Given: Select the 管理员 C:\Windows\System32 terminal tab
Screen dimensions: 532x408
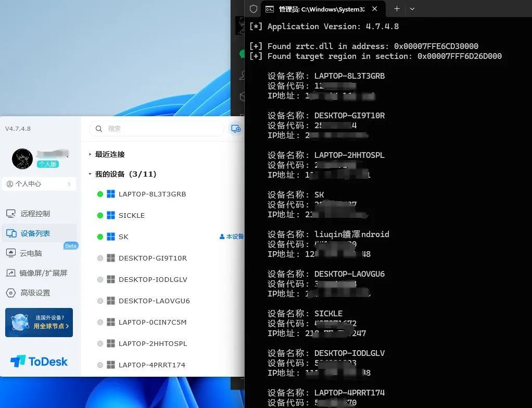Looking at the screenshot, I should click(x=322, y=9).
